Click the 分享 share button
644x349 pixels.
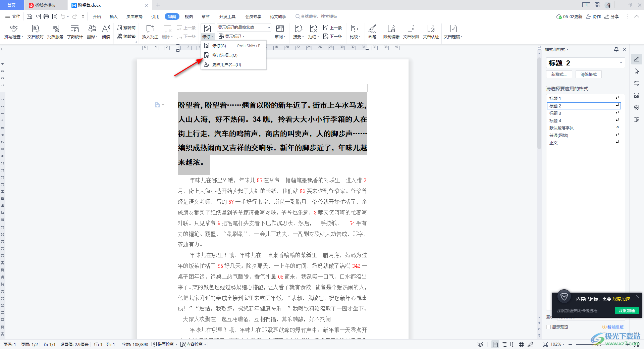(x=612, y=16)
